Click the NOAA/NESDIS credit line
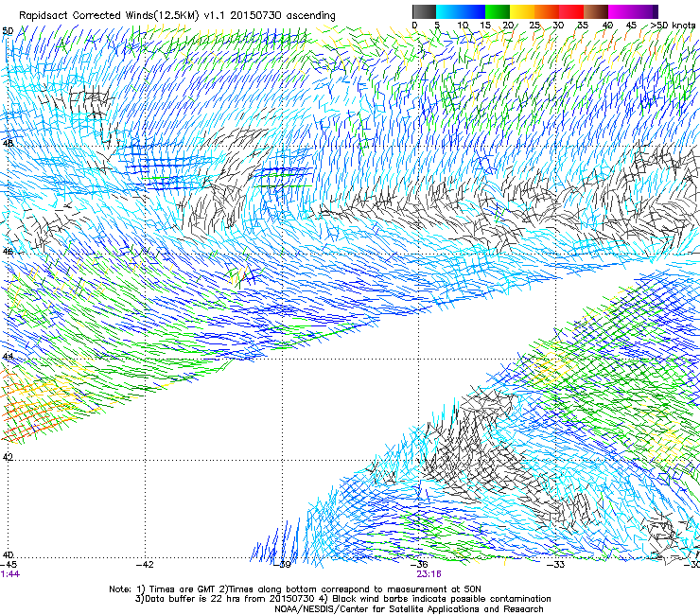700x615 pixels. (409, 609)
